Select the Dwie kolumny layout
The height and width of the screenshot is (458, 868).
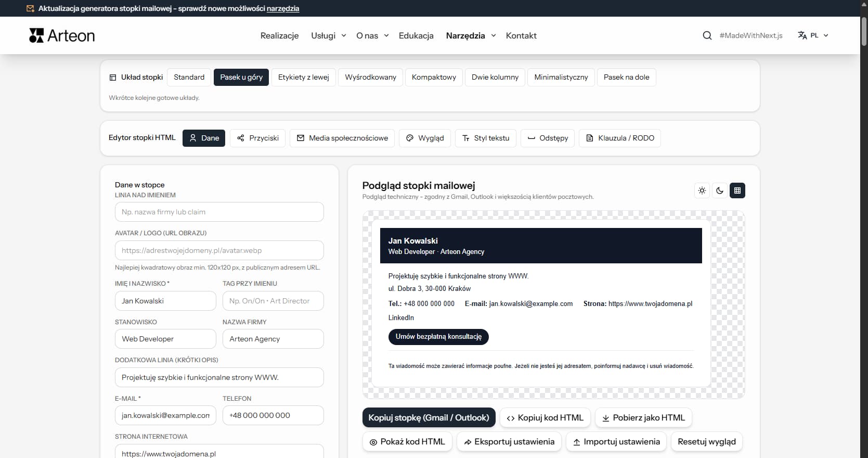pyautogui.click(x=495, y=77)
